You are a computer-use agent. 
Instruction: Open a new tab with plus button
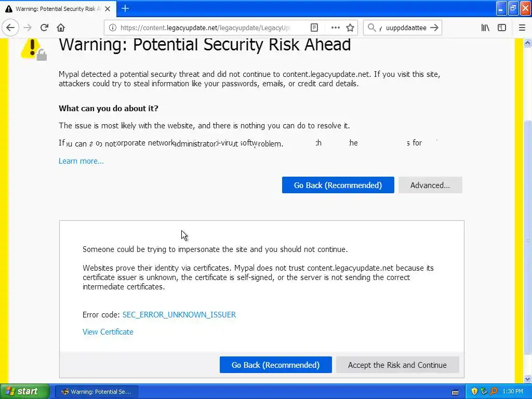[125, 8]
